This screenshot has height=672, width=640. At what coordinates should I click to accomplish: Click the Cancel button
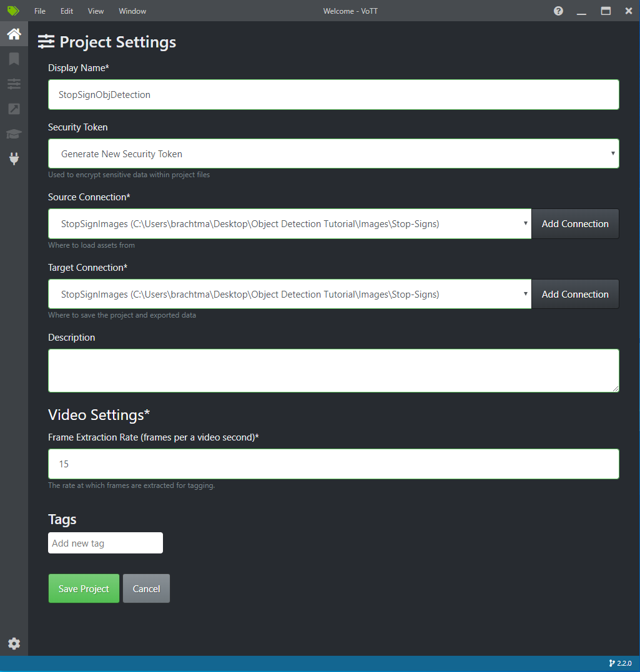click(146, 588)
